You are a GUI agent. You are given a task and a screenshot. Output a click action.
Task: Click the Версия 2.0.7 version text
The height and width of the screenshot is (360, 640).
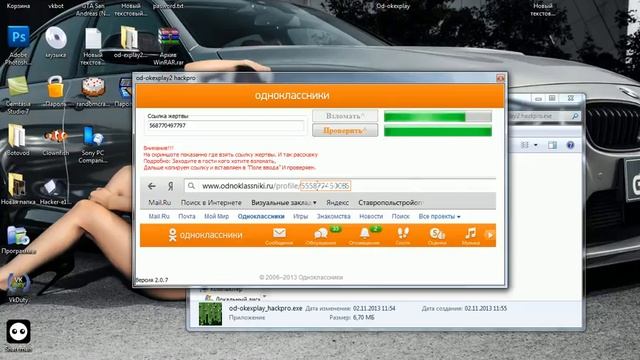[151, 280]
